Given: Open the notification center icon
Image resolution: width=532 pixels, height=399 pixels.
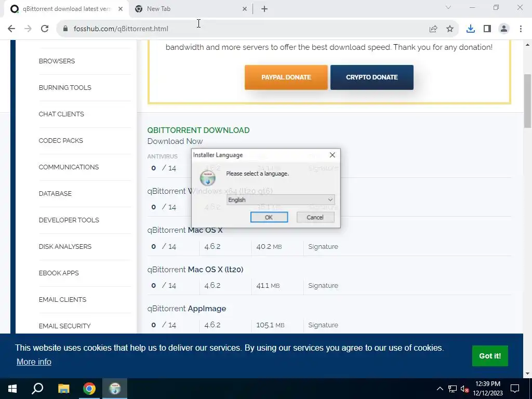Looking at the screenshot, I should [x=515, y=389].
